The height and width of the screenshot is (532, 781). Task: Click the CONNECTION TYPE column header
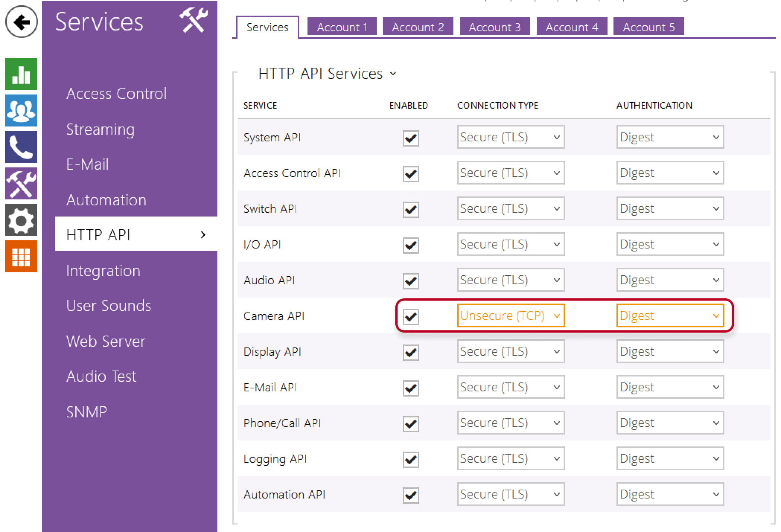(498, 106)
